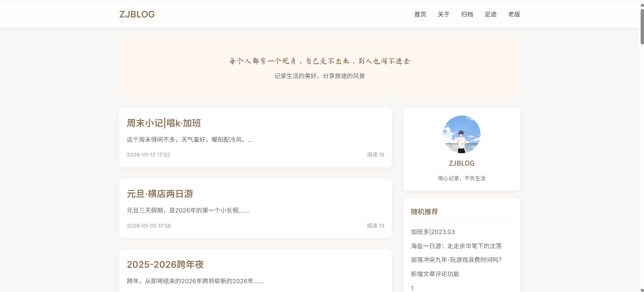Open 海盐一日游 recommended article
Screen dimensions: 644x292
click(x=456, y=246)
